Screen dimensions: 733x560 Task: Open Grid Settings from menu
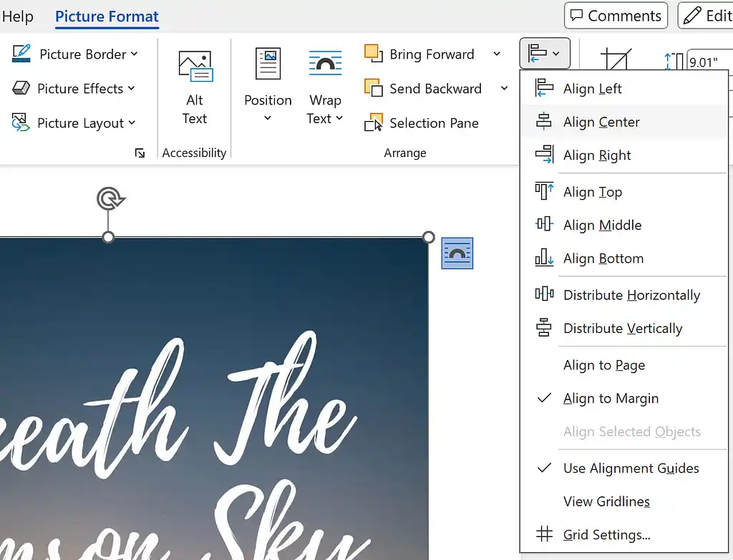click(x=624, y=534)
